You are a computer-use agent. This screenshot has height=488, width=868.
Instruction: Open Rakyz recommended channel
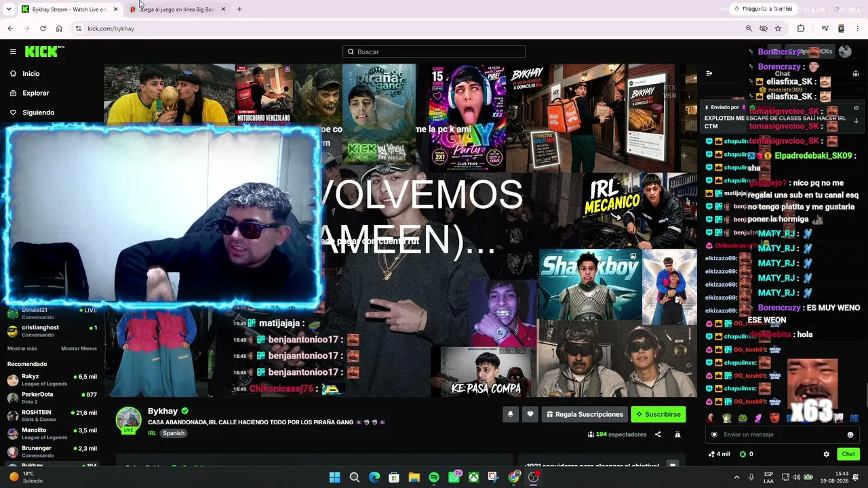pos(52,380)
